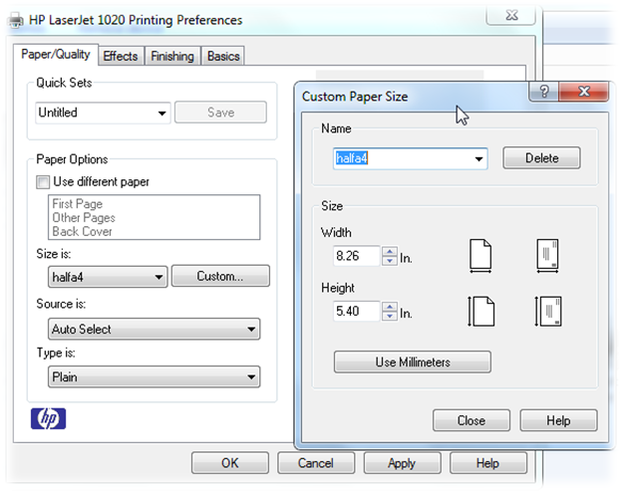Select Back Cover in the paper list
This screenshot has height=491, width=627.
82,231
